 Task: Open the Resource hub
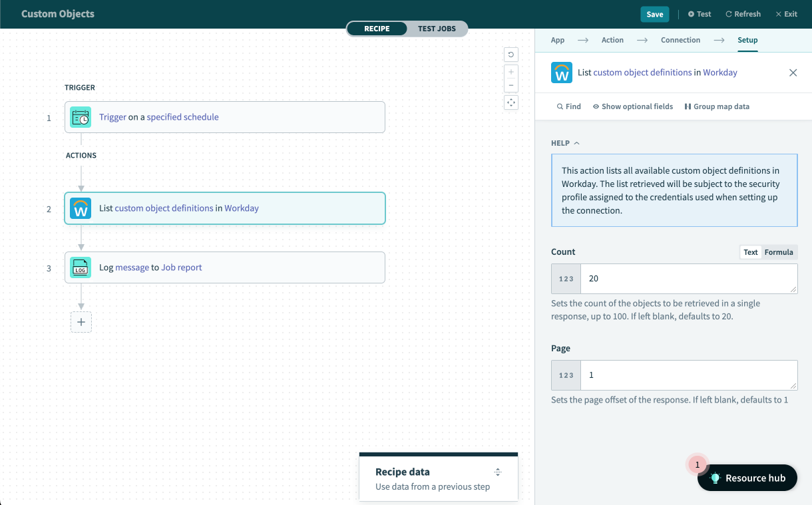point(747,478)
